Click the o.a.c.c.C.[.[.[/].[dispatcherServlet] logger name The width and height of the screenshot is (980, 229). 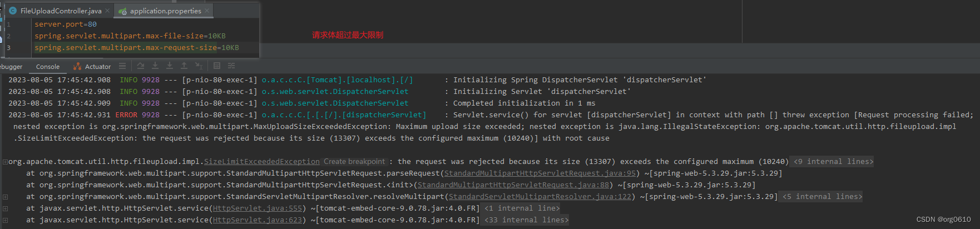point(344,115)
